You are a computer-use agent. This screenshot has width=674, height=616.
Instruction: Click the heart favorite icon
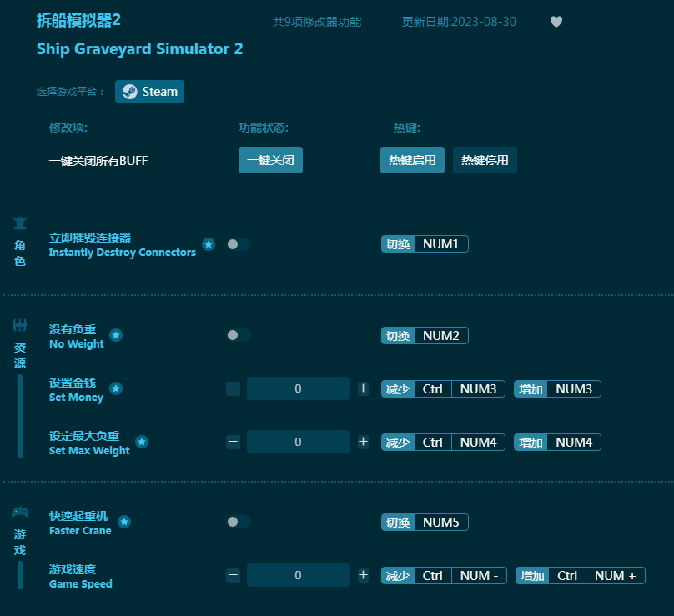pyautogui.click(x=556, y=22)
